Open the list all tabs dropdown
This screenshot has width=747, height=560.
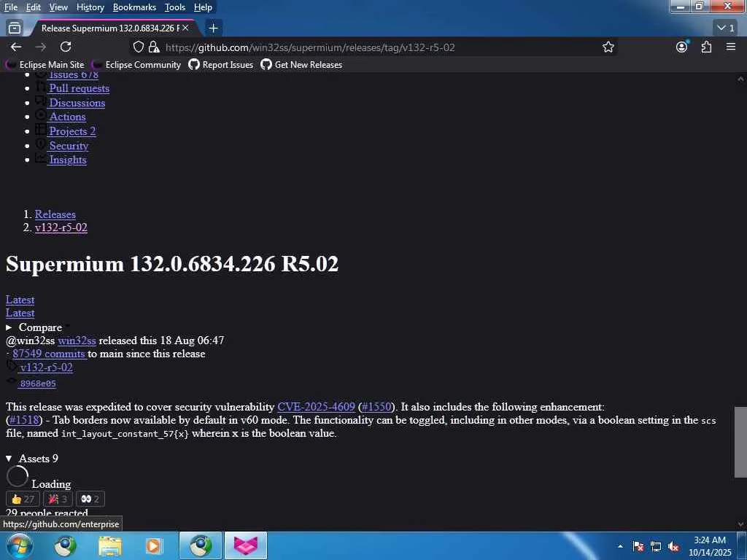click(x=726, y=28)
